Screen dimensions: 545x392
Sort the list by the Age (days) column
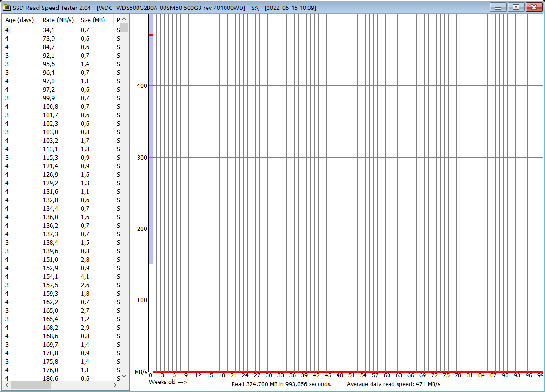click(x=19, y=20)
